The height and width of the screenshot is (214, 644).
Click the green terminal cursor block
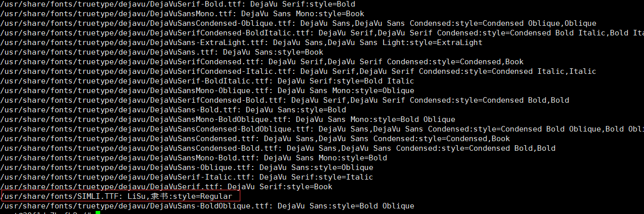(x=98, y=212)
